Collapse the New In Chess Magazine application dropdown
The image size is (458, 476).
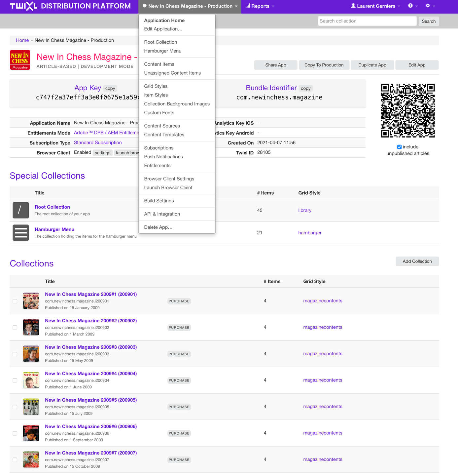coord(190,6)
